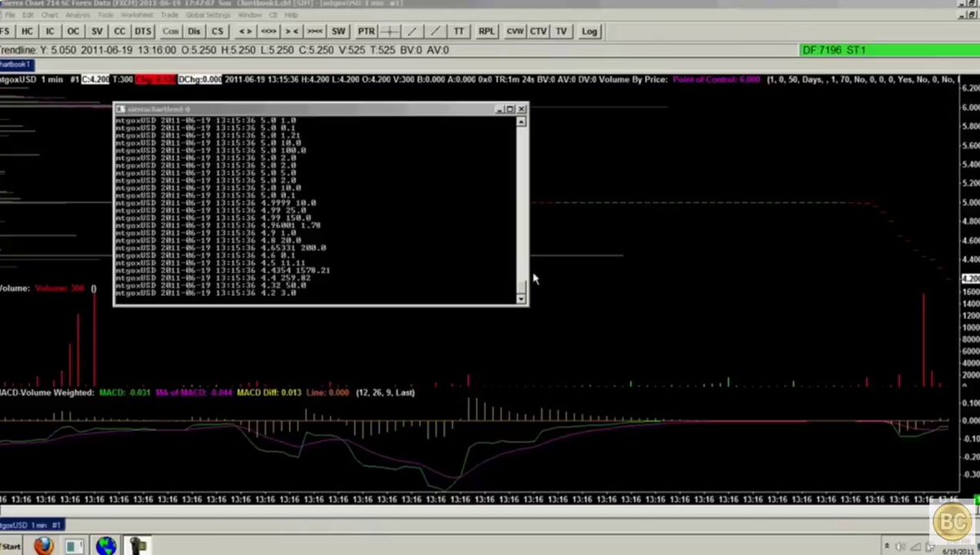
Task: Click the console window scroll down arrow
Action: [522, 298]
